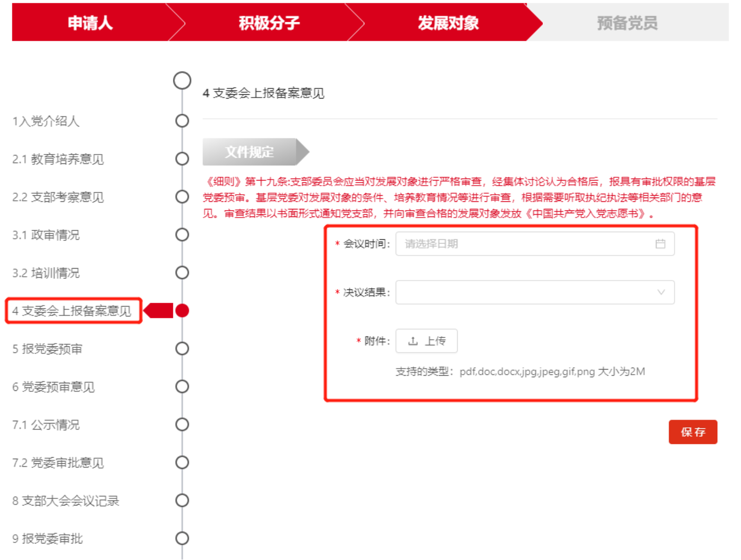Click the timeline circle next to 5 报党委预审
The width and height of the screenshot is (741, 560).
click(x=182, y=349)
